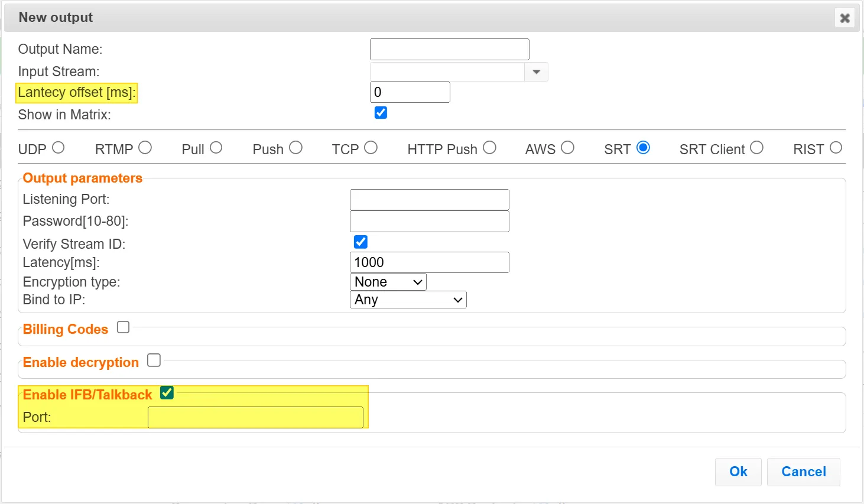The width and height of the screenshot is (864, 504).
Task: Click the Listening Port input field
Action: click(429, 200)
